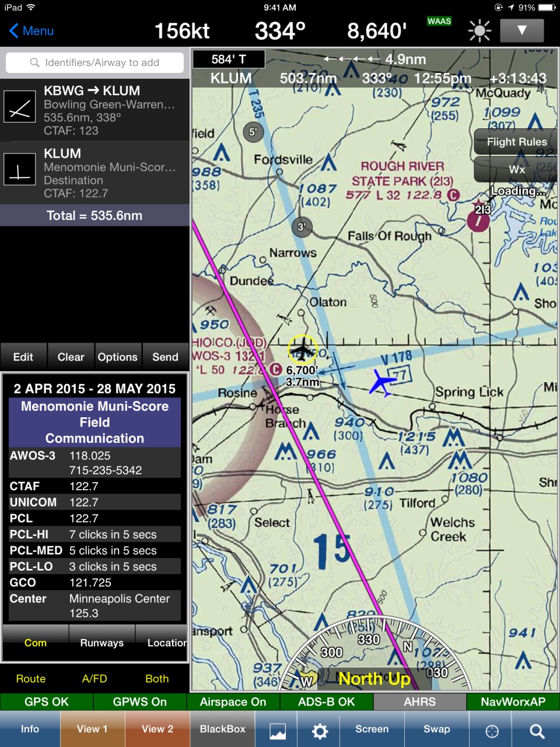
Task: Tap the Total = 535.6nm bar
Action: click(94, 215)
